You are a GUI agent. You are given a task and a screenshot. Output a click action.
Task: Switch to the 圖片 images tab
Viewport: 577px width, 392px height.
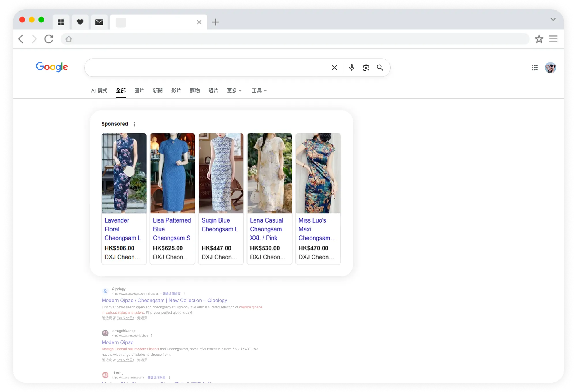[139, 91]
